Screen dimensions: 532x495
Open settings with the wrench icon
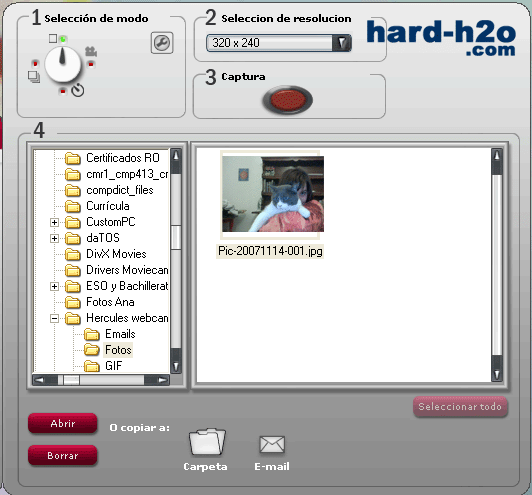162,43
